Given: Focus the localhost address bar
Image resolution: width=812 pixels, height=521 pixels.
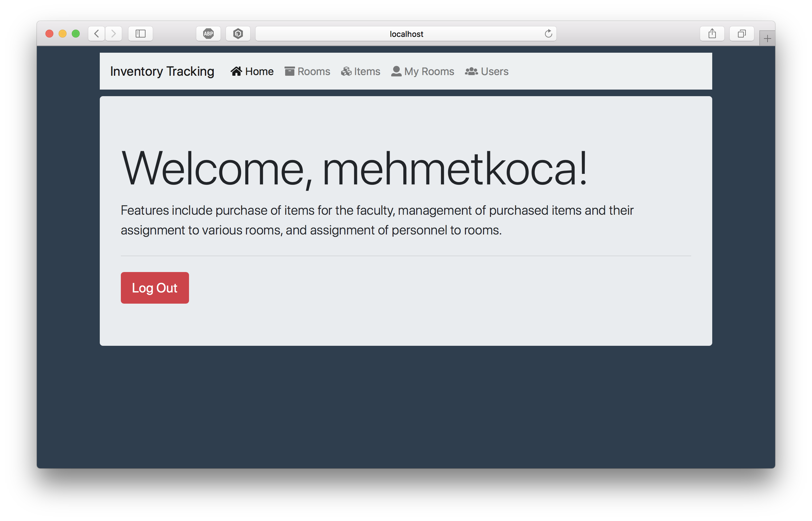Looking at the screenshot, I should [406, 34].
